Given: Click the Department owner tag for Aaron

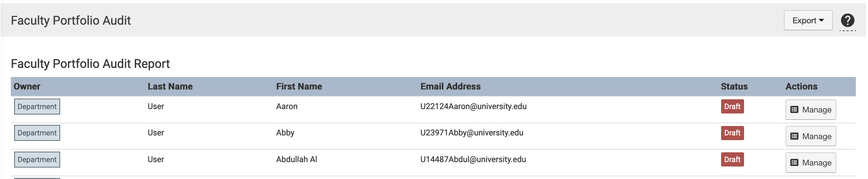Looking at the screenshot, I should 37,107.
